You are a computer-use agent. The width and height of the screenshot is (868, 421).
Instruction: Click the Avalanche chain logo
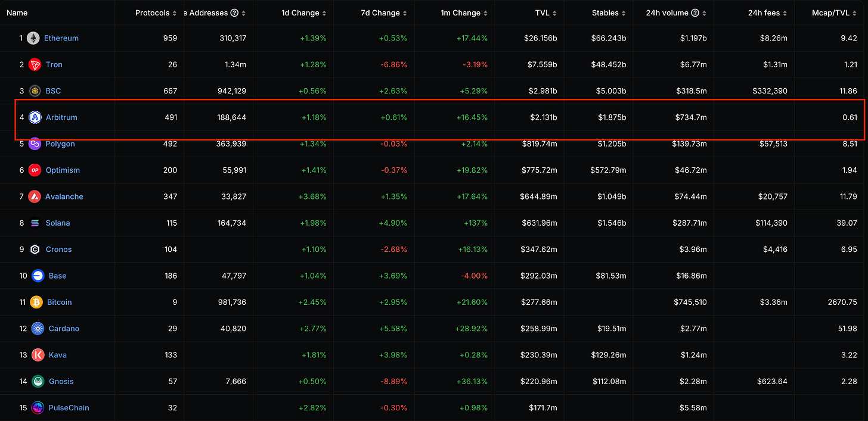[x=35, y=197]
